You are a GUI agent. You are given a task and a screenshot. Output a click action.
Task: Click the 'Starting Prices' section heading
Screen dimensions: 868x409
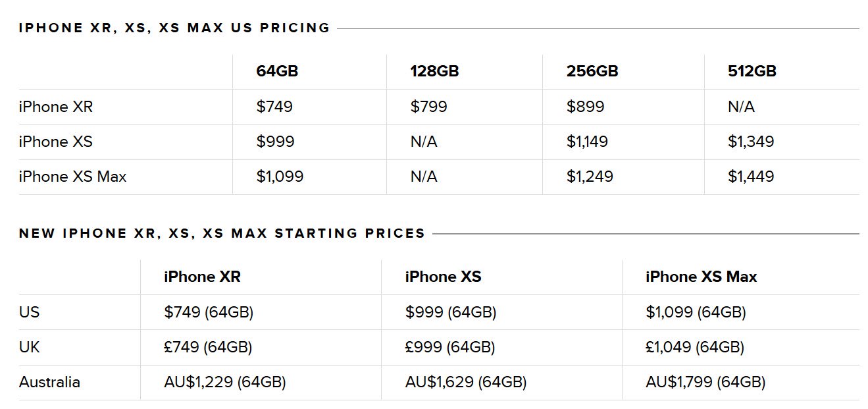pyautogui.click(x=222, y=233)
